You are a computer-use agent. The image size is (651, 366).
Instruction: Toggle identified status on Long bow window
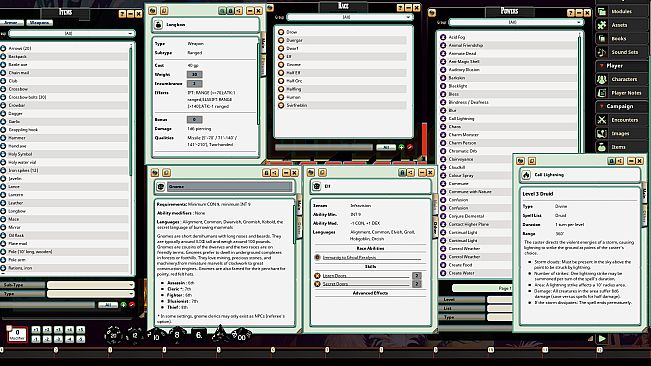pyautogui.click(x=223, y=11)
